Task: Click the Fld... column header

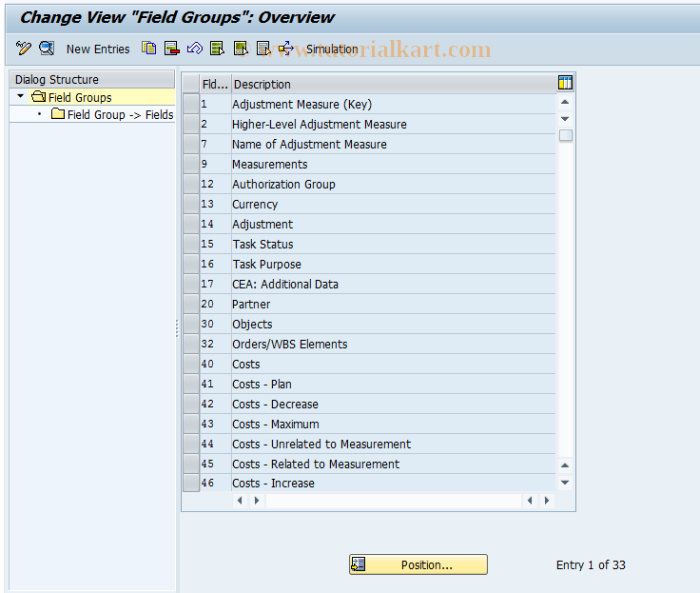Action: coord(215,84)
